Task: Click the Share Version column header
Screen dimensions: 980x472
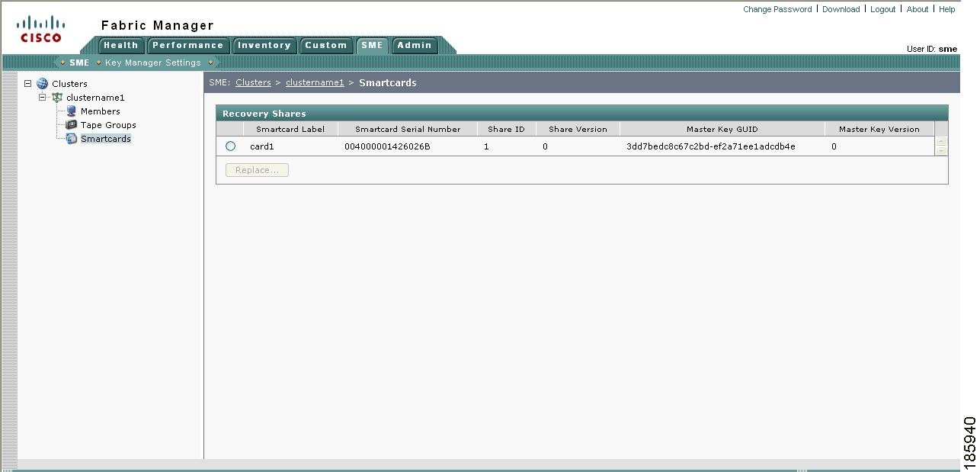Action: [x=578, y=130]
